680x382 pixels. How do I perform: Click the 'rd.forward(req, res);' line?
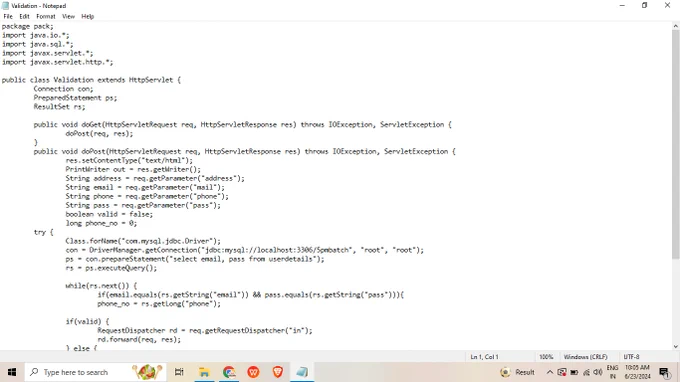pos(139,340)
